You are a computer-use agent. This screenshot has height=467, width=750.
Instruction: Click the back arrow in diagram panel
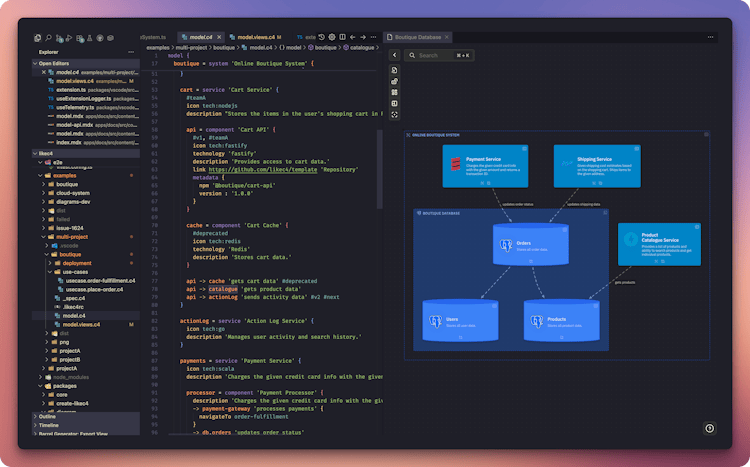pyautogui.click(x=394, y=55)
